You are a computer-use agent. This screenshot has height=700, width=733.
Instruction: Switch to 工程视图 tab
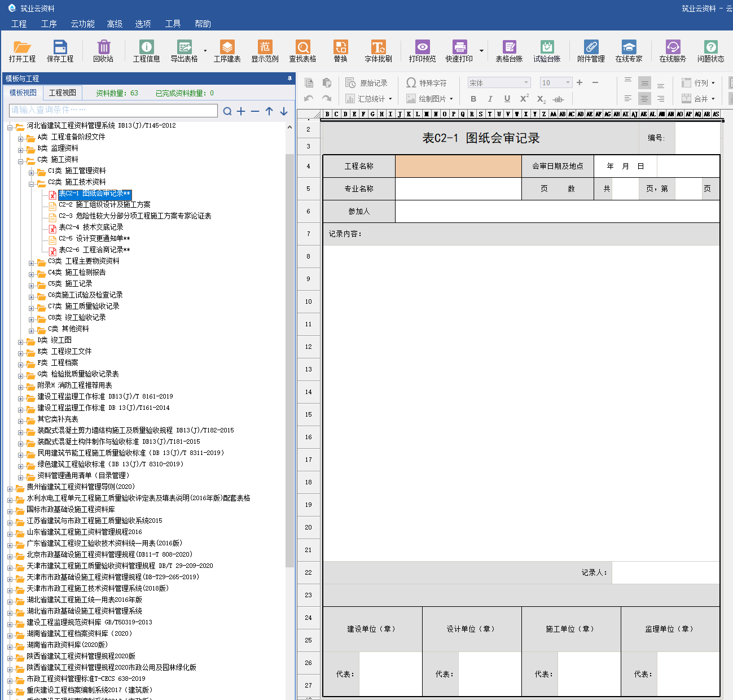63,93
